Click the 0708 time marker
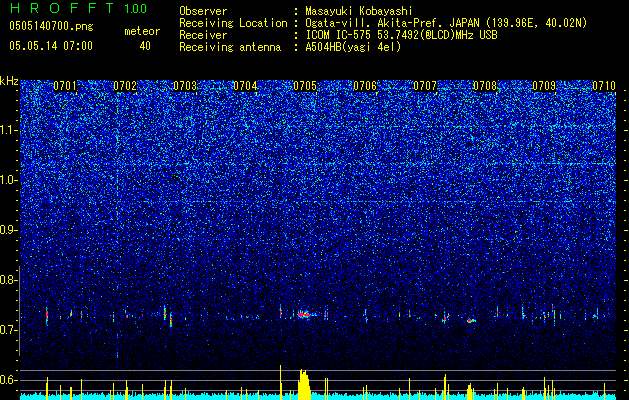 tap(485, 86)
